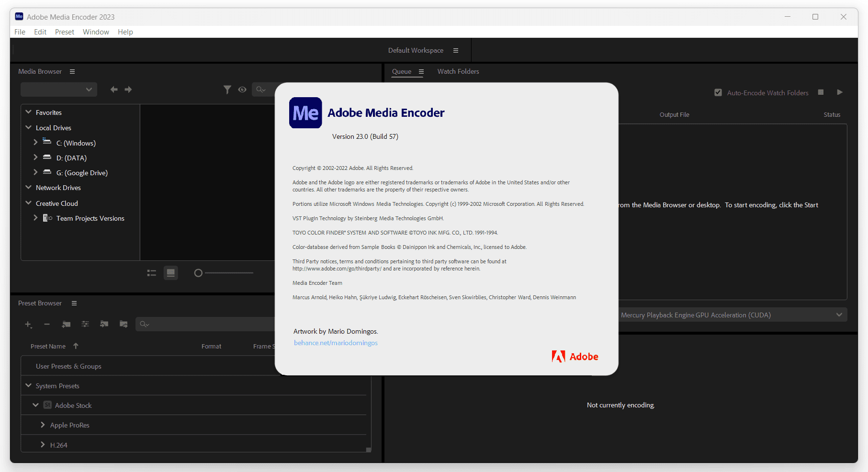The width and height of the screenshot is (868, 472).
Task: Open preset settings sliders icon
Action: (85, 324)
